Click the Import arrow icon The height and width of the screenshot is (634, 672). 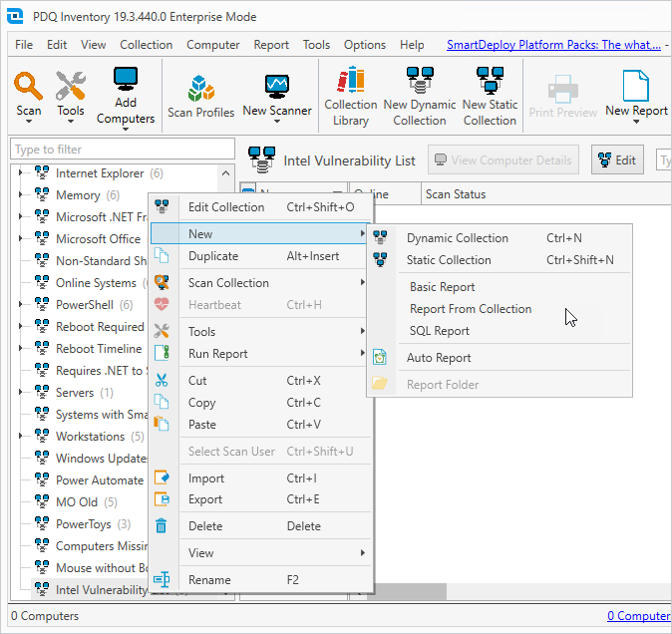pos(162,477)
